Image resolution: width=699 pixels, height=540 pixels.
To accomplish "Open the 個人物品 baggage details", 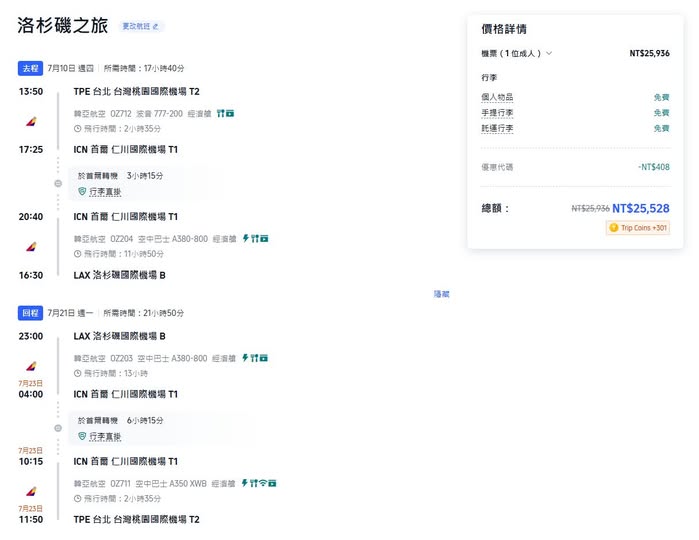I will coord(497,98).
